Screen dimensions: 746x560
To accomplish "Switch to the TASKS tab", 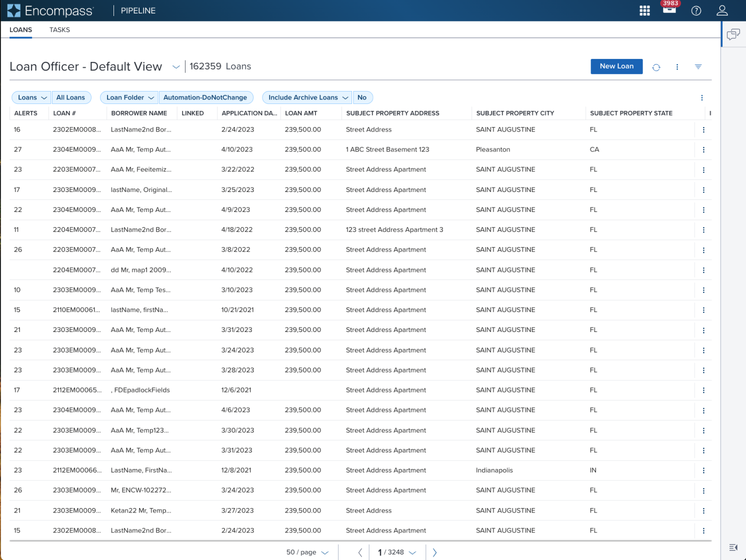I will coord(59,30).
